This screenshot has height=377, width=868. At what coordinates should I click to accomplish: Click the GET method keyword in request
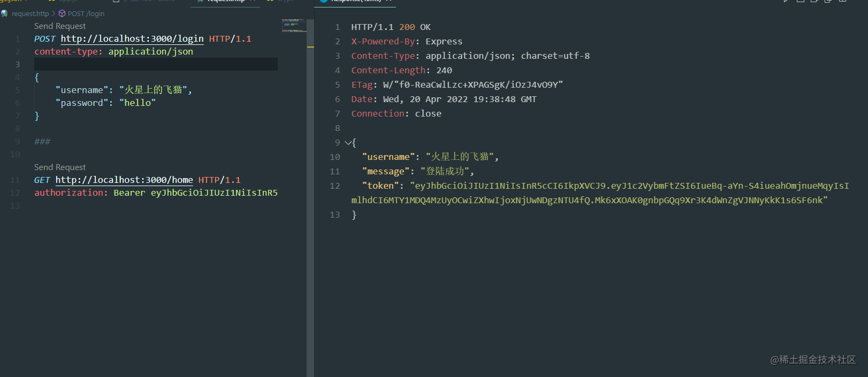(42, 180)
